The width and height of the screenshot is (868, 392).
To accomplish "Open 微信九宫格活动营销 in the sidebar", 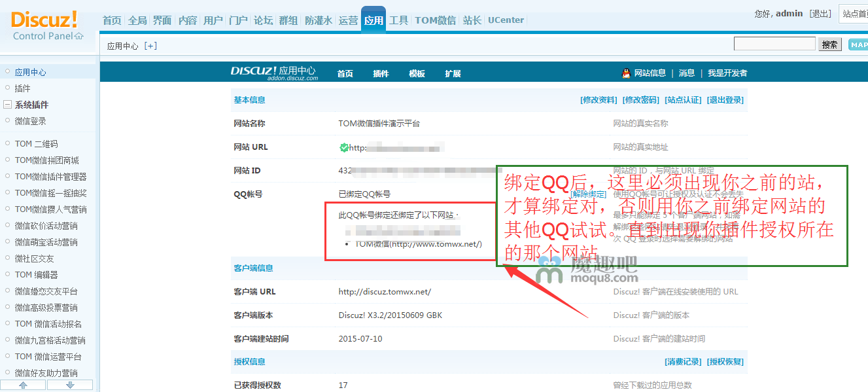I will (50, 340).
